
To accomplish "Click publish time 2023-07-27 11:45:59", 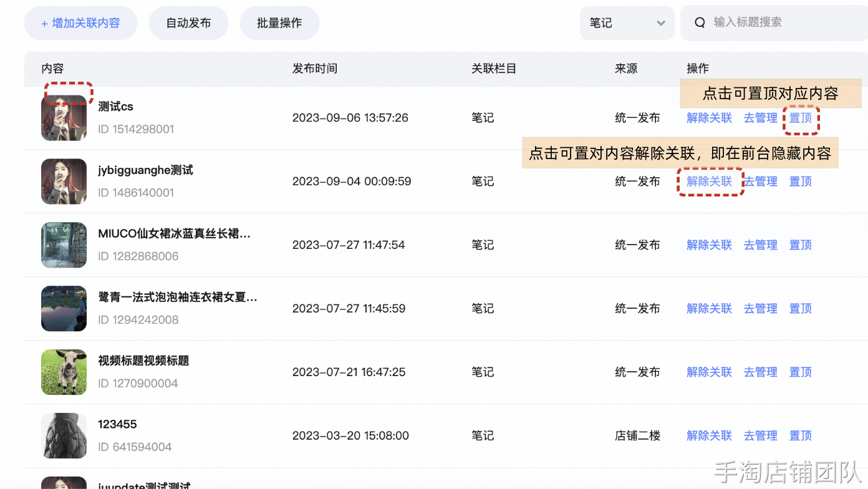I will click(x=349, y=309).
